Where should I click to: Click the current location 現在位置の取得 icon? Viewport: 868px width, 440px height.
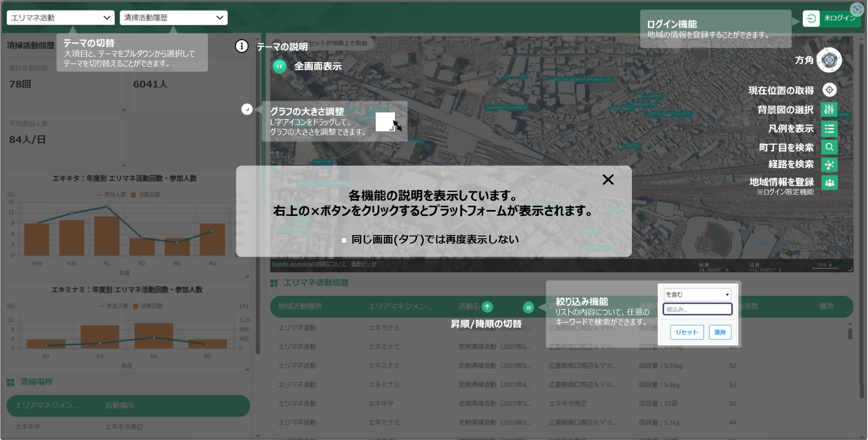[829, 90]
